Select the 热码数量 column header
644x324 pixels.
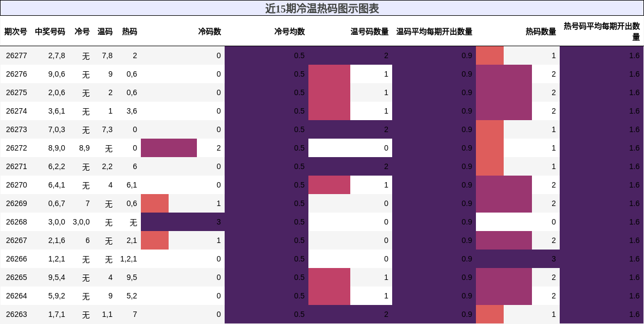click(x=541, y=32)
